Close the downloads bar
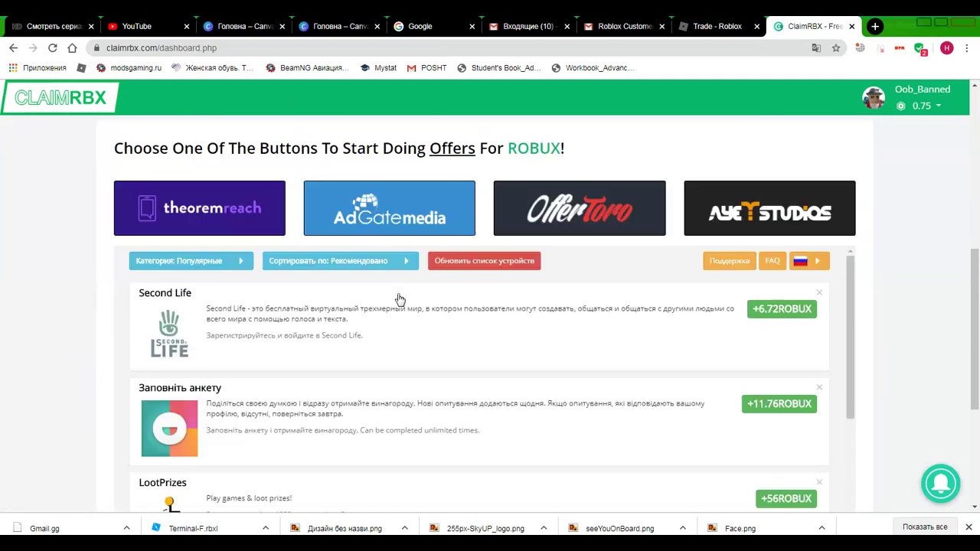 (969, 527)
